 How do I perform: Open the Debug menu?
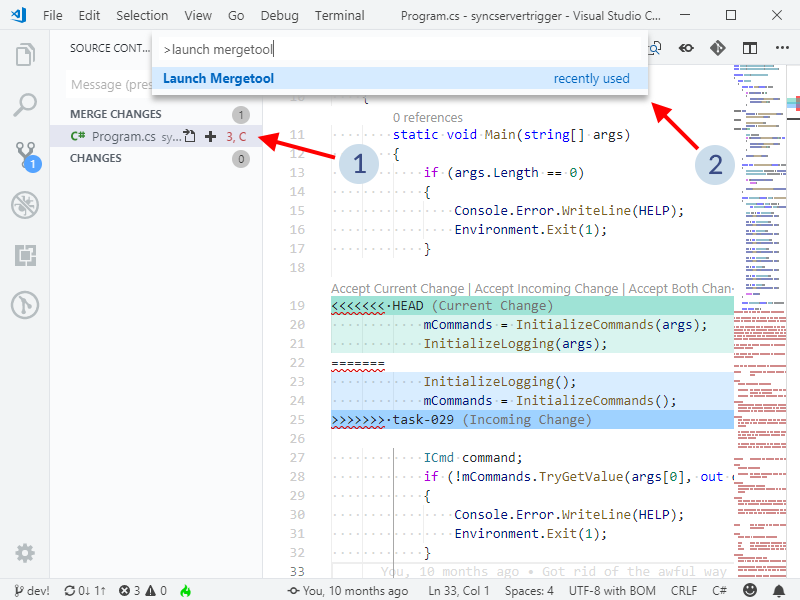pyautogui.click(x=279, y=16)
